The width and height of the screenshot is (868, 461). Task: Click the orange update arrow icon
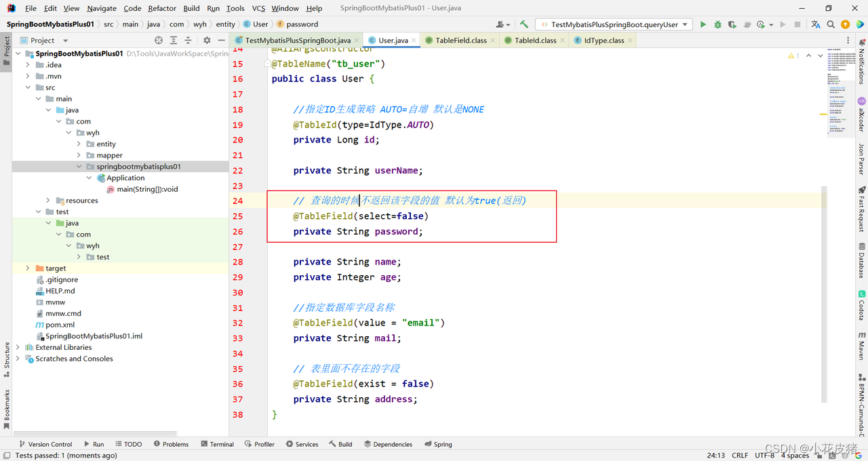(x=845, y=24)
